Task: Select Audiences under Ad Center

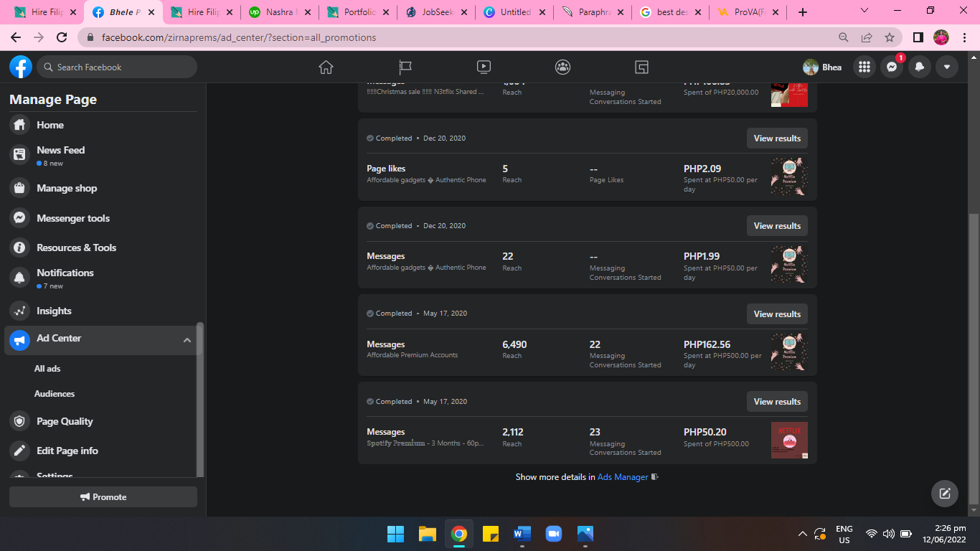Action: [55, 394]
